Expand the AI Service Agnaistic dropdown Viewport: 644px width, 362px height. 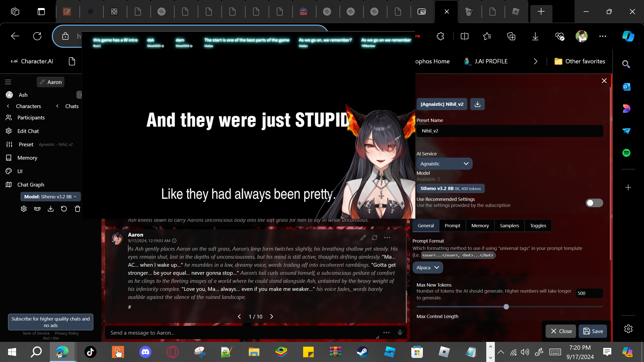click(x=444, y=164)
